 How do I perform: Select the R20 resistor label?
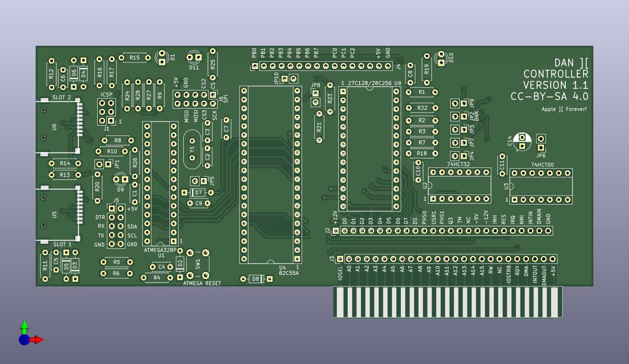(x=97, y=187)
